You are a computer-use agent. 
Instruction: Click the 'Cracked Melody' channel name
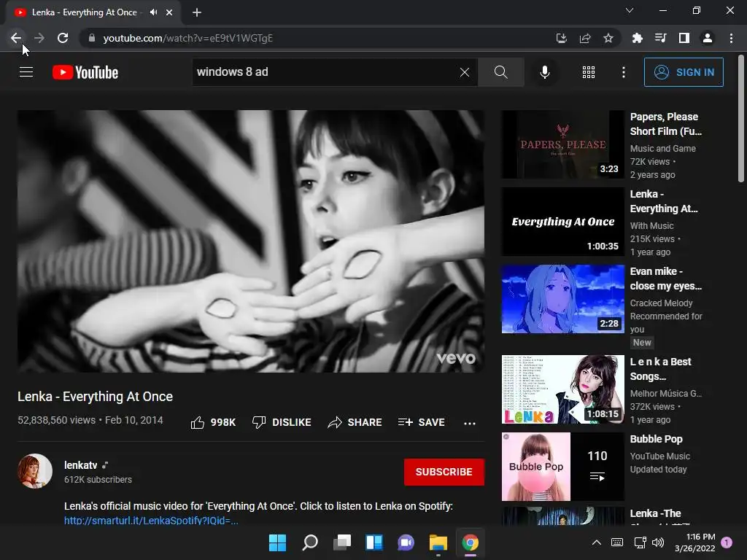(x=661, y=303)
